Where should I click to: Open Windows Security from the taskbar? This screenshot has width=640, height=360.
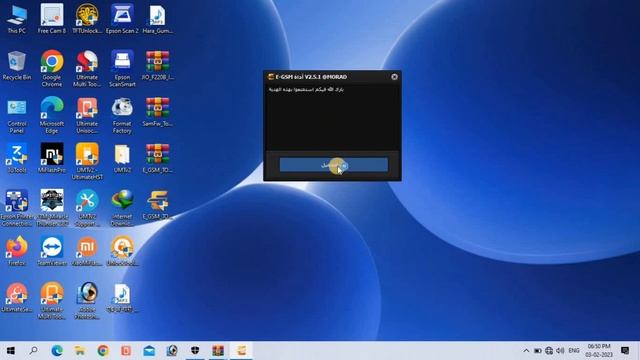point(195,351)
